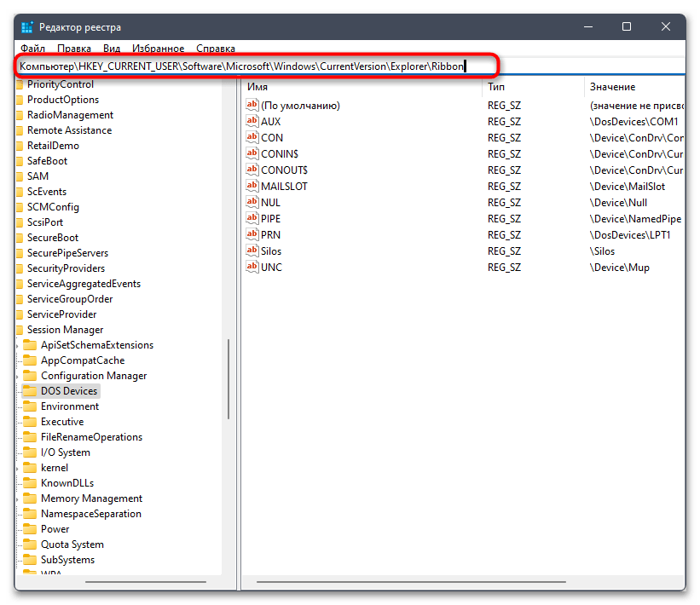This screenshot has width=700, height=605.
Task: Select the SafeBoot key
Action: point(48,161)
